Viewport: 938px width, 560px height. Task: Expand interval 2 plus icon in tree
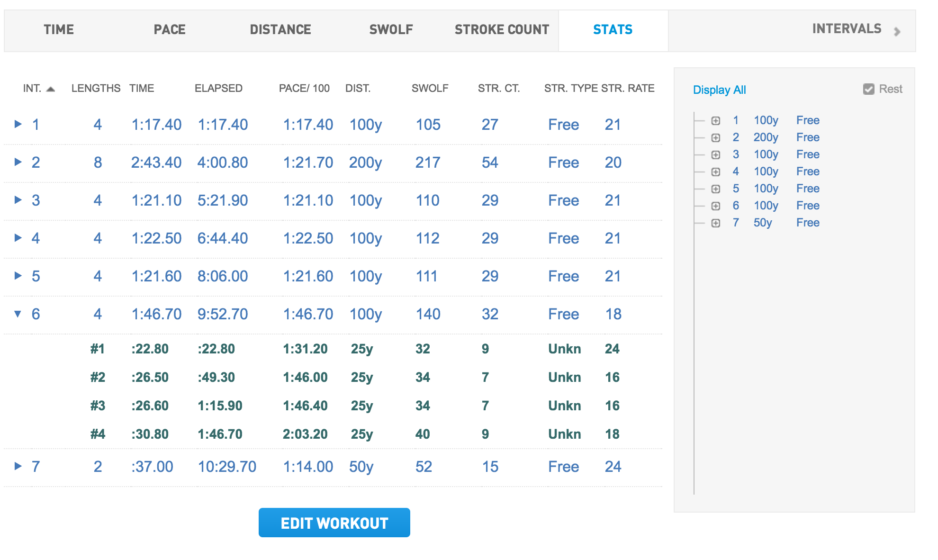[x=715, y=138]
